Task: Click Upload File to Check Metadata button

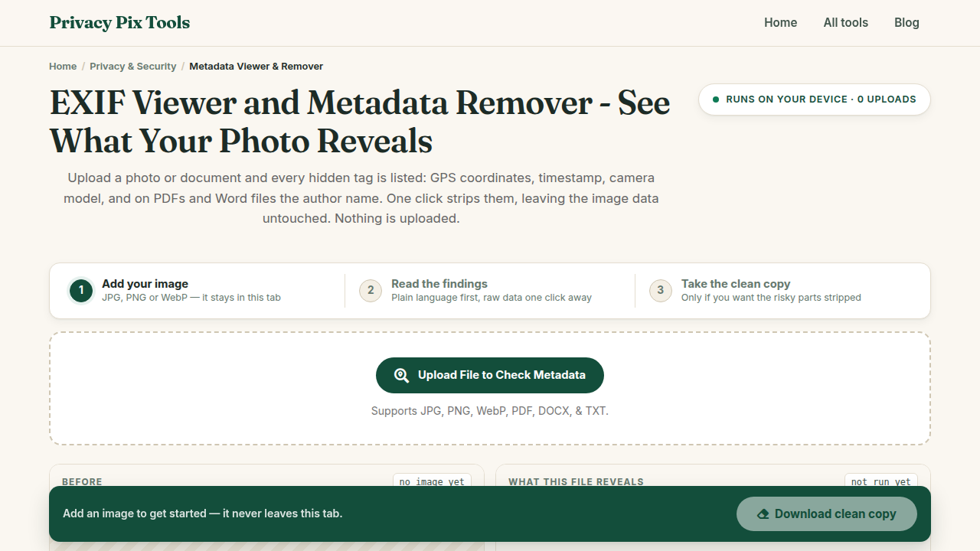Action: [490, 375]
